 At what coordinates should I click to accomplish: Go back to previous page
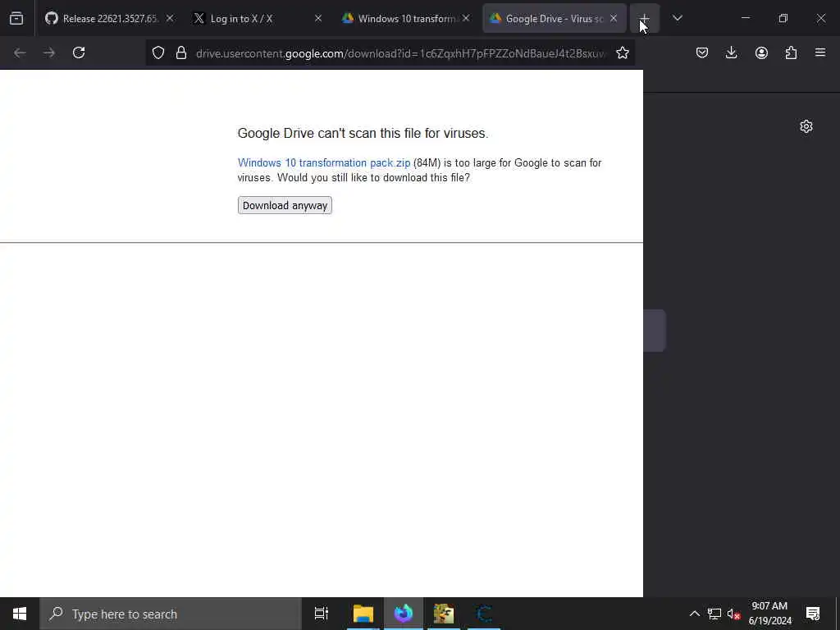pyautogui.click(x=20, y=52)
